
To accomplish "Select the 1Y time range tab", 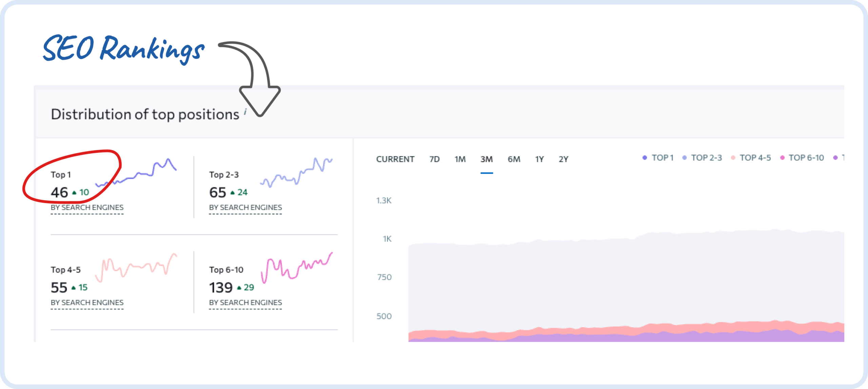I will coord(539,159).
